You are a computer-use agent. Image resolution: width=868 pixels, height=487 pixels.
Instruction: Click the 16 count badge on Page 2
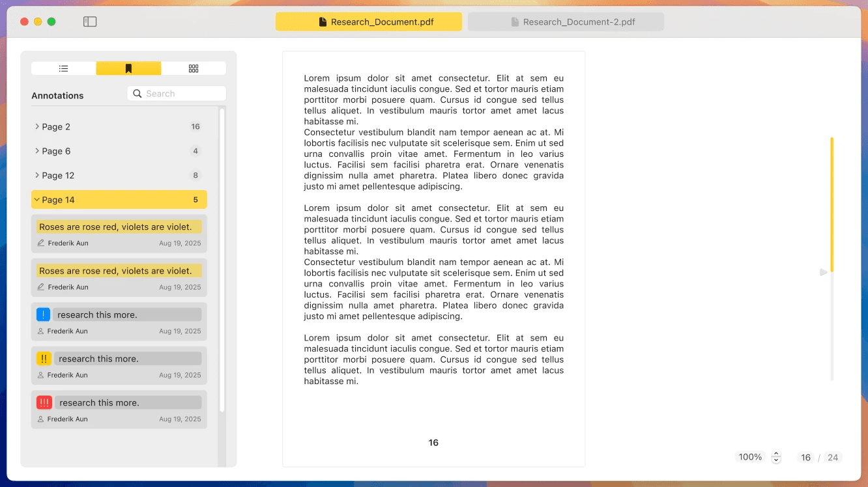click(195, 126)
